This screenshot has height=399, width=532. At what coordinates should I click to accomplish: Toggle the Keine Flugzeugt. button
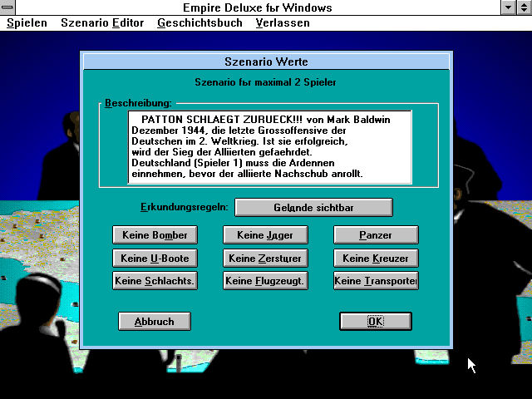[x=265, y=281]
